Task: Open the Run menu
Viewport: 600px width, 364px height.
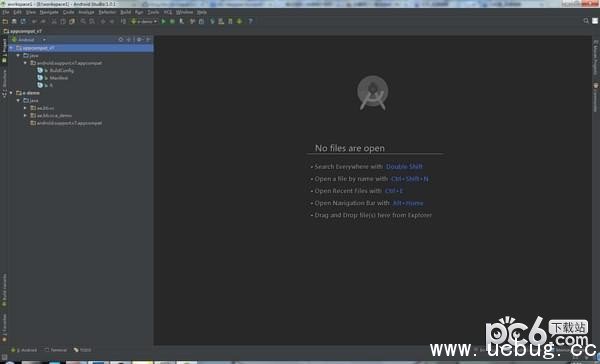Action: pos(139,12)
